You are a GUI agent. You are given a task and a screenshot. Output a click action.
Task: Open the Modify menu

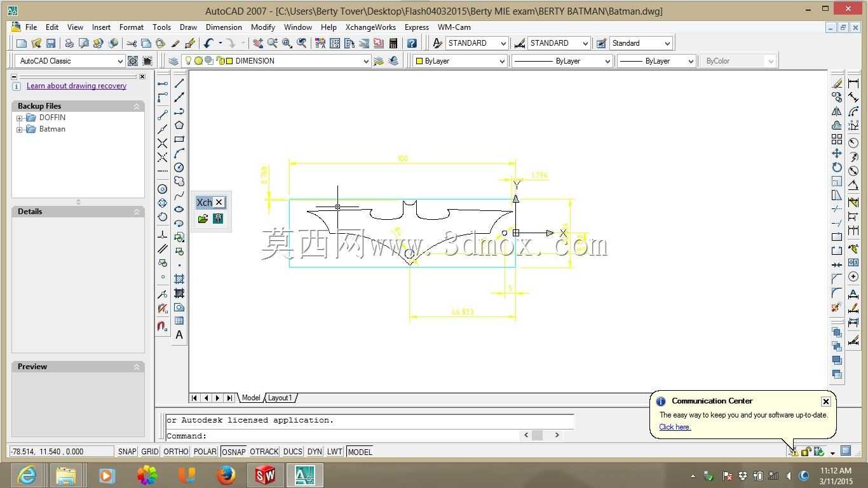click(x=262, y=27)
